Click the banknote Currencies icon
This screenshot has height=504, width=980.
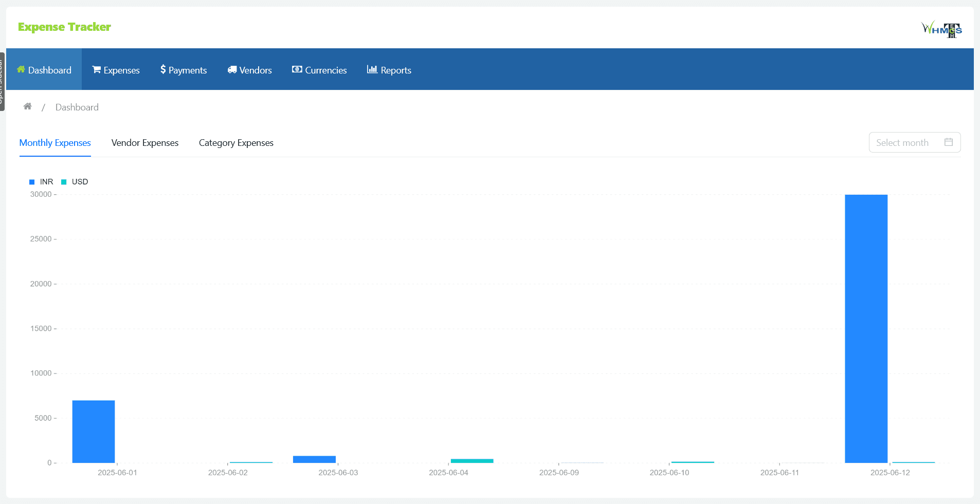297,69
